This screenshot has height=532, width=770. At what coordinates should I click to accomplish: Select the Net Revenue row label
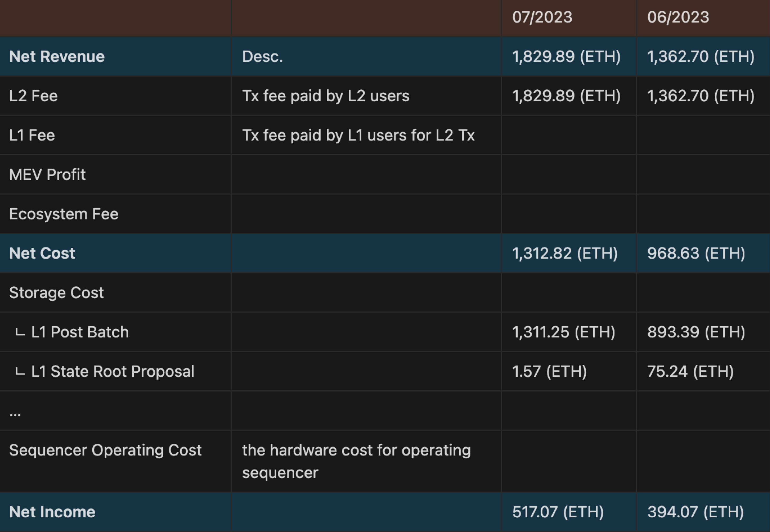pos(57,57)
